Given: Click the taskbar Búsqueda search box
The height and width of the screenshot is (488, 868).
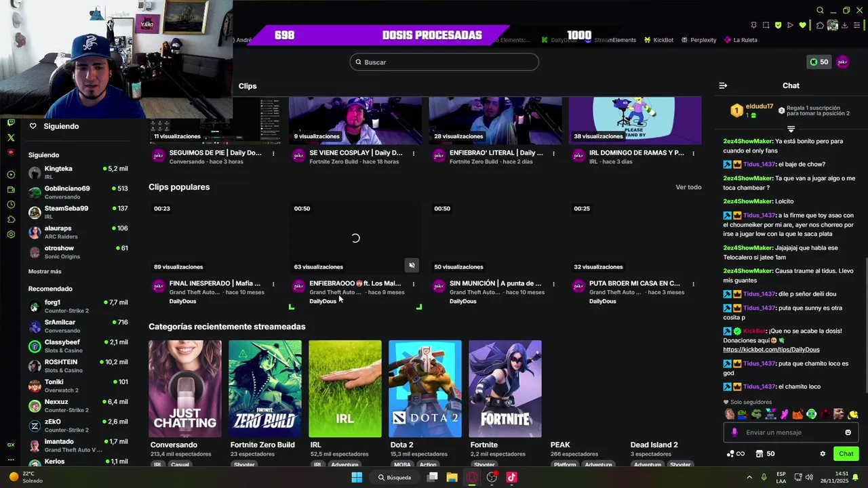Looking at the screenshot, I should (x=395, y=477).
